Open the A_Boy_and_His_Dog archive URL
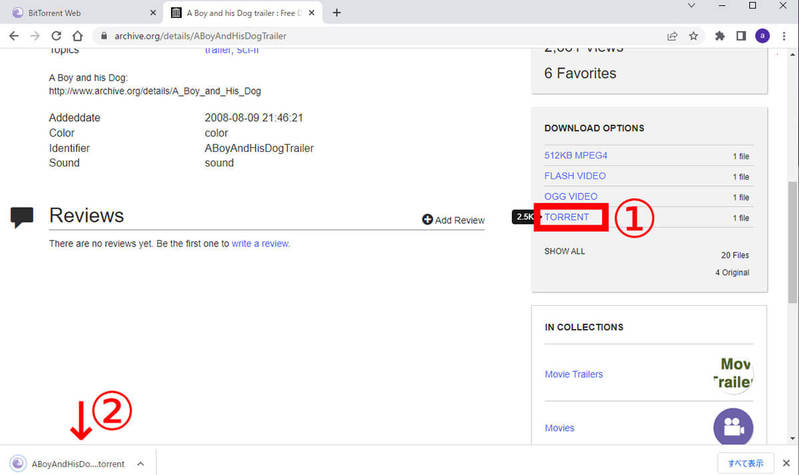 (x=155, y=91)
